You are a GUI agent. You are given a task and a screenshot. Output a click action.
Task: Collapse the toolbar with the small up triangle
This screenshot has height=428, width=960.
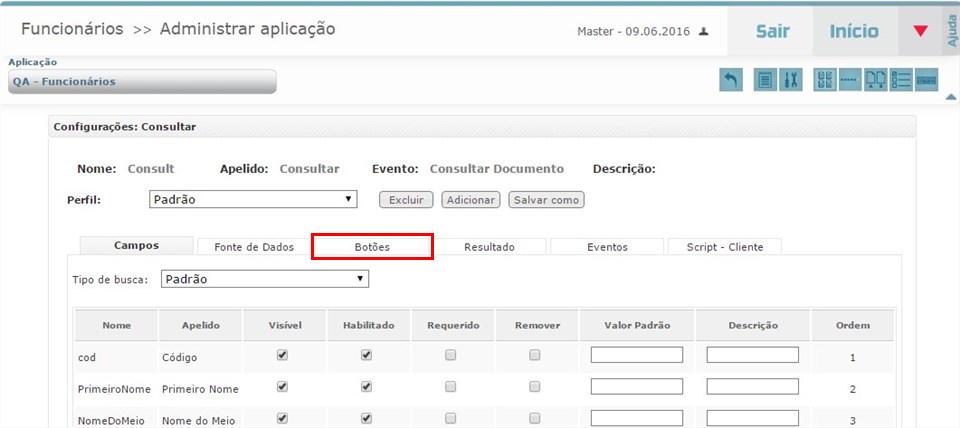coord(951,97)
